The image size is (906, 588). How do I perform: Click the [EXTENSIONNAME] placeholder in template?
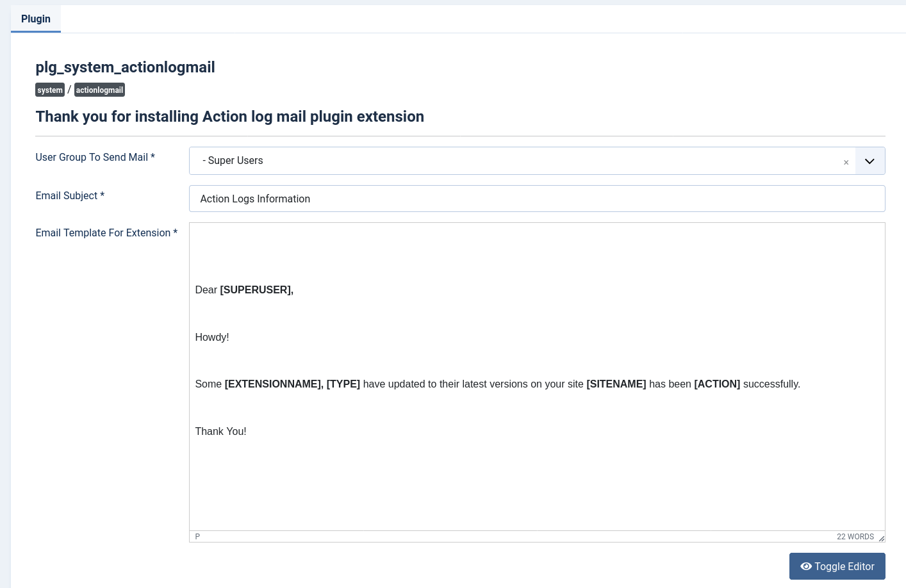click(x=273, y=384)
